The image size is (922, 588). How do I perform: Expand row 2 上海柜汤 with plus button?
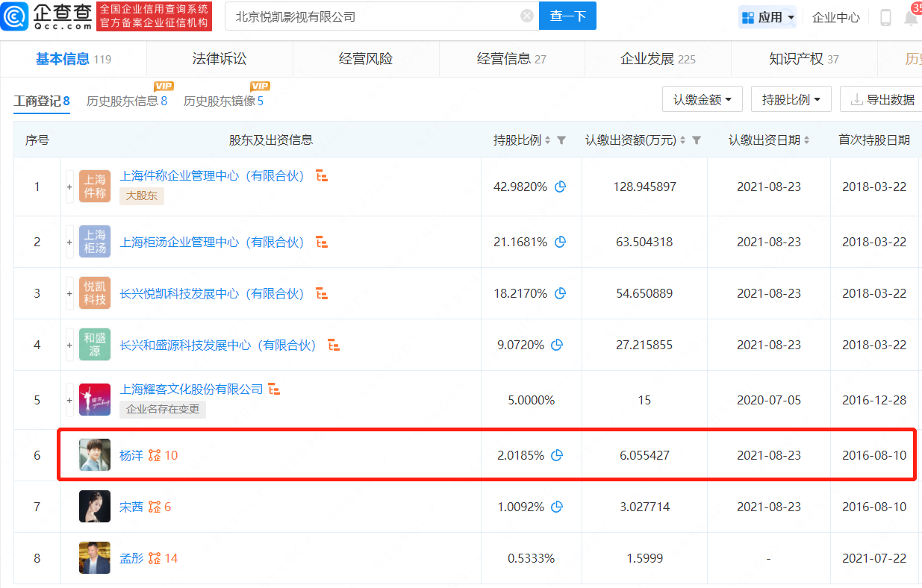[69, 242]
